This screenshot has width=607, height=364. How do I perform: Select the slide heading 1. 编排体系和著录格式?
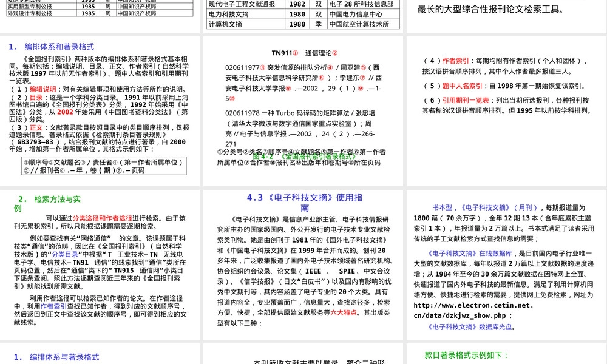point(52,47)
